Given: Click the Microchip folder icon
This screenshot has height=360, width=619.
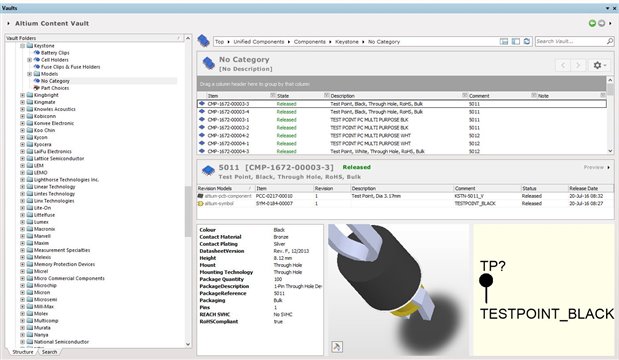Looking at the screenshot, I should [x=30, y=285].
